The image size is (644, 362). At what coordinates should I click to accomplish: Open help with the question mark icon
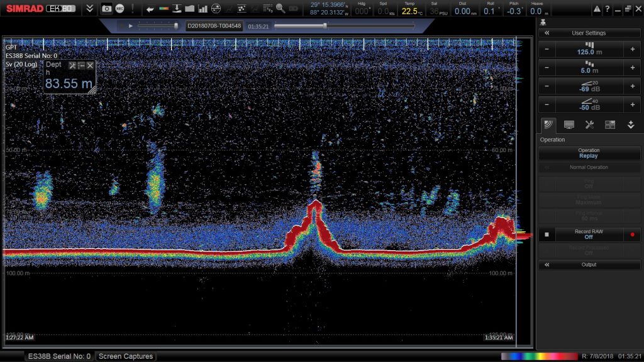pos(607,9)
